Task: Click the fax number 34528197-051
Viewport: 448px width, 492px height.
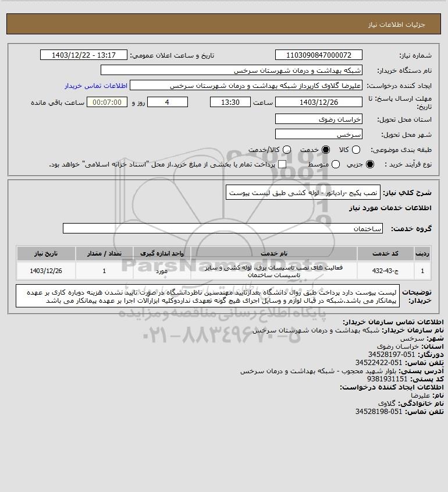Action: coord(392,355)
